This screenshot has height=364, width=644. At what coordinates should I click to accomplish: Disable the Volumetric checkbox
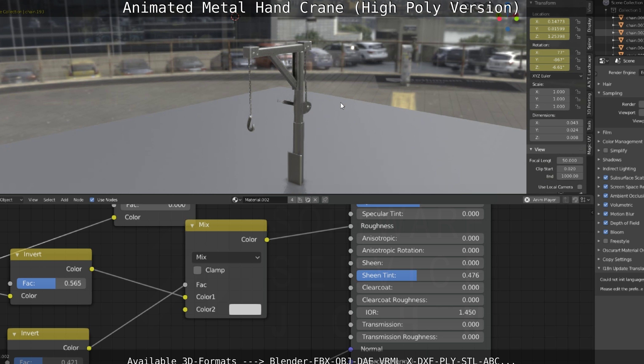click(605, 205)
